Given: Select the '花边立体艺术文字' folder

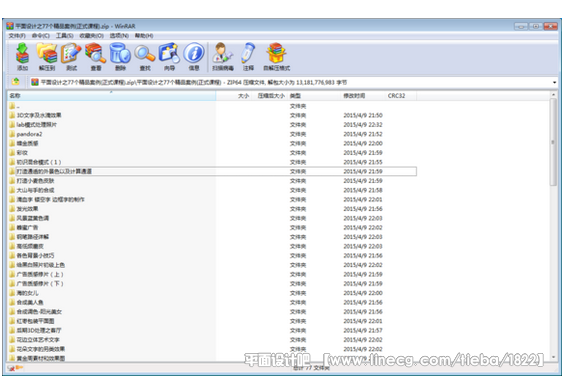Looking at the screenshot, I should click(x=212, y=340).
